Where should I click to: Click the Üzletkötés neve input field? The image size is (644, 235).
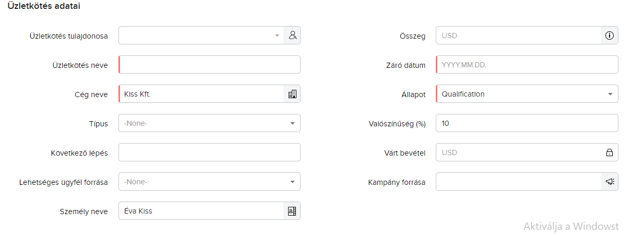(210, 65)
